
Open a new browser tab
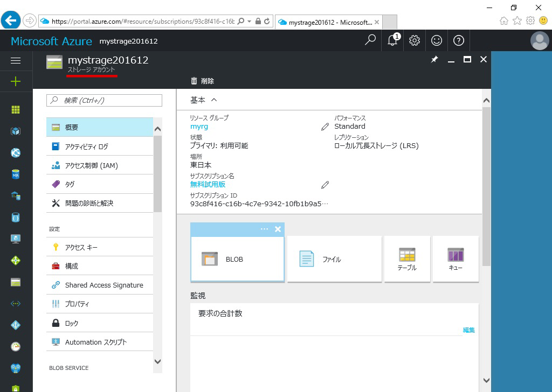390,22
